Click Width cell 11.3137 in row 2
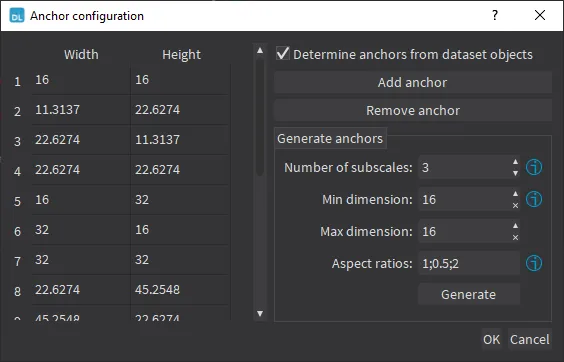Viewport: 564px width, 362px height. [x=81, y=110]
